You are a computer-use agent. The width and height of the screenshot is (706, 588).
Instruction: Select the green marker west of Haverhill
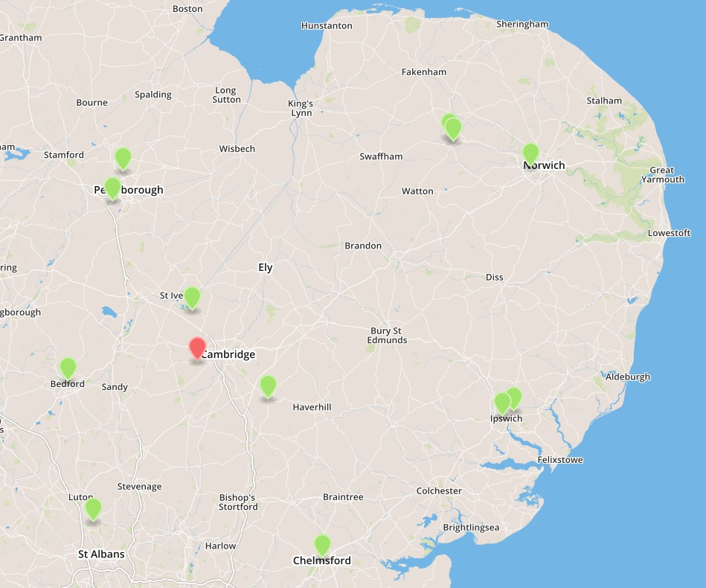(x=268, y=387)
